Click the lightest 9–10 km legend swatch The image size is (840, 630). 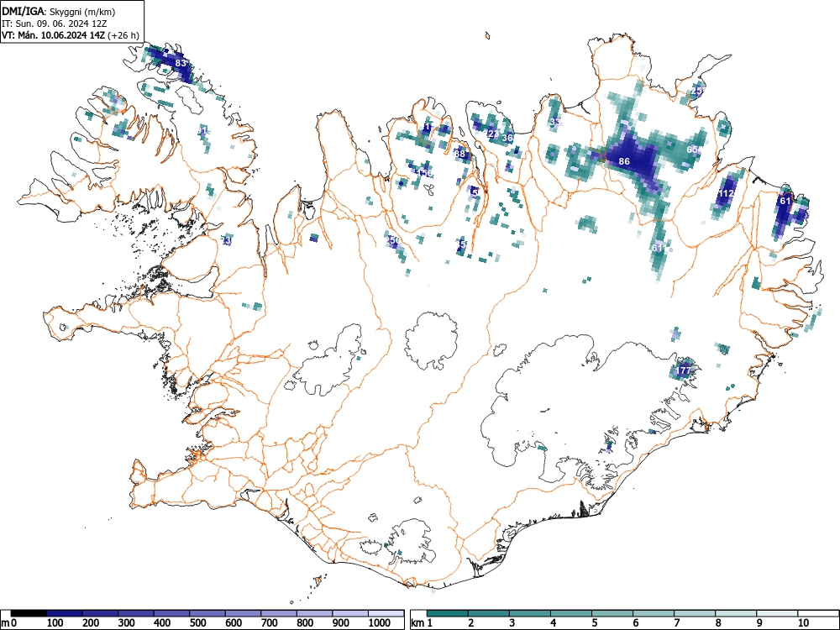(x=777, y=613)
